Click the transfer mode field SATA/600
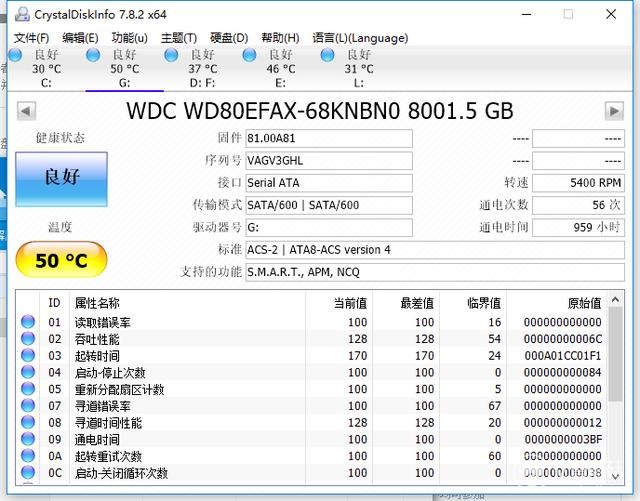This screenshot has width=640, height=501. click(329, 205)
